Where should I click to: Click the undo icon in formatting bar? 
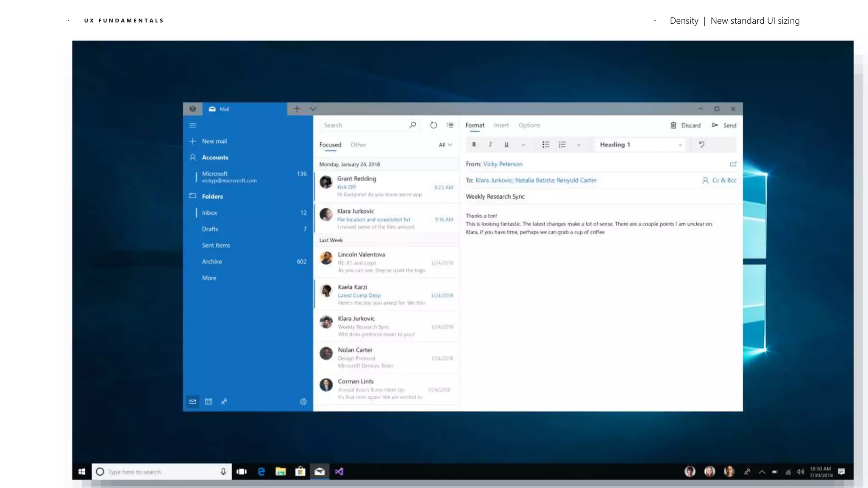702,144
